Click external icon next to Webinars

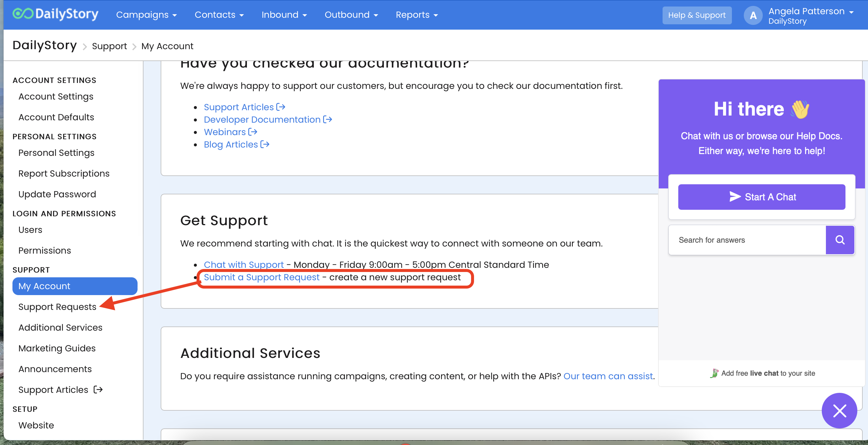[253, 132]
